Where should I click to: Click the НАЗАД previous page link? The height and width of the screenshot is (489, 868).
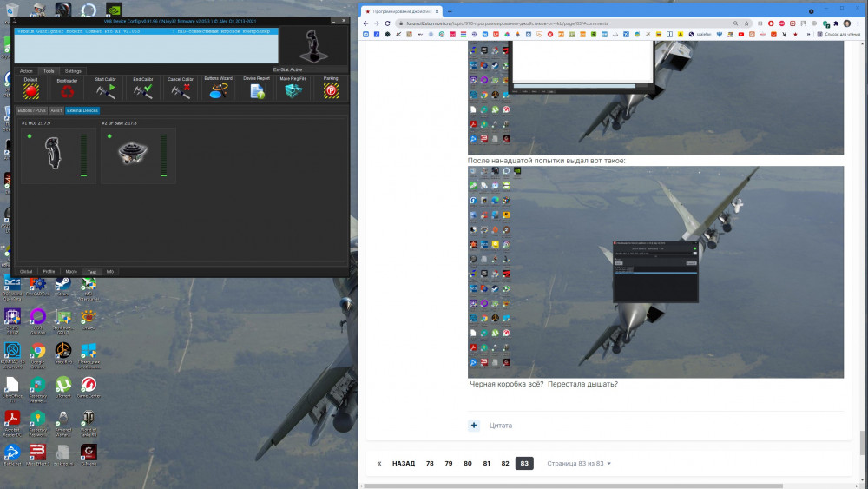click(404, 464)
